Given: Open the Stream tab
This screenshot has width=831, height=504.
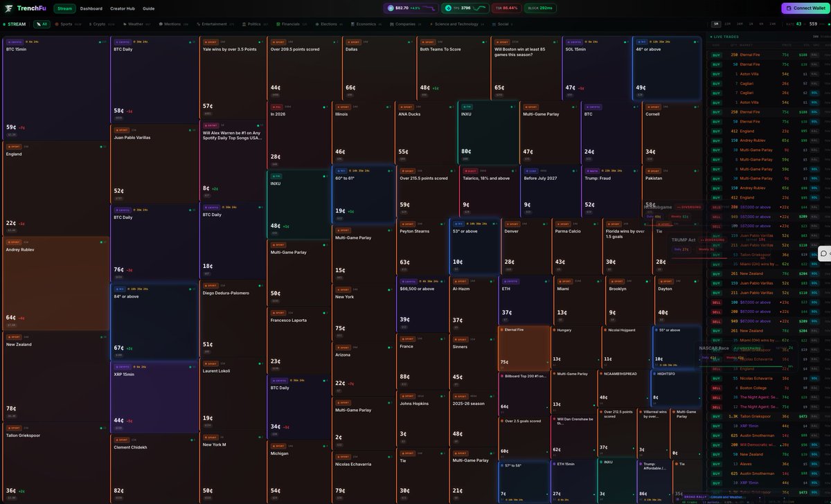Looking at the screenshot, I should tap(64, 8).
